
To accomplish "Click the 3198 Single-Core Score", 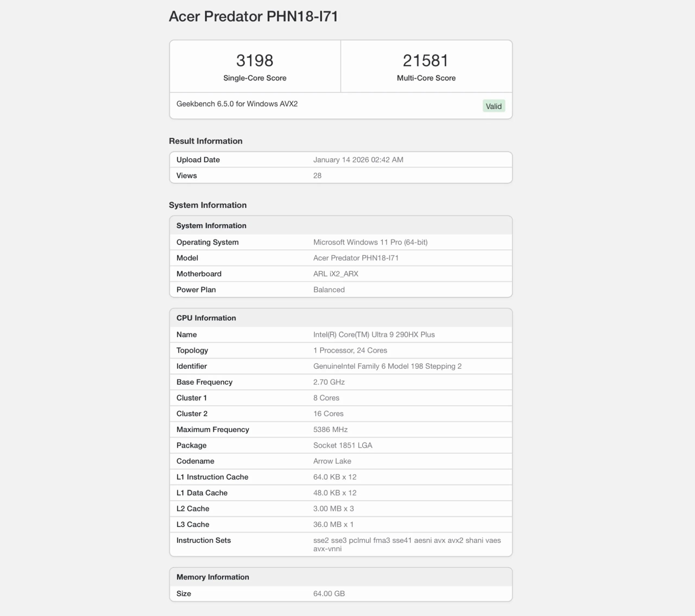I will [255, 61].
